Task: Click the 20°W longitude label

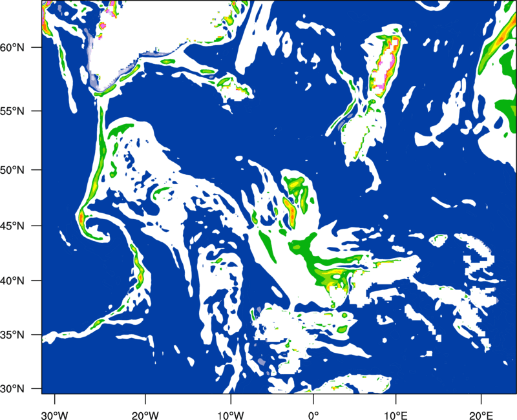Action: pyautogui.click(x=145, y=415)
